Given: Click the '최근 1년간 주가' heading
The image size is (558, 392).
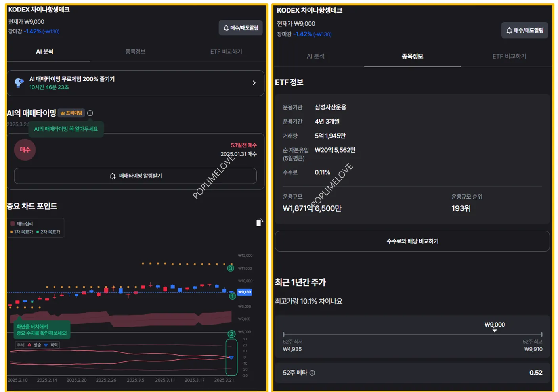Looking at the screenshot, I should [x=300, y=282].
